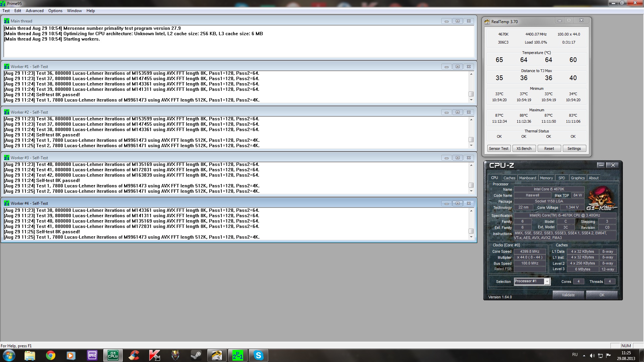The image size is (644, 362).
Task: Switch to Prime95 taskbar icon
Action: pyautogui.click(x=237, y=355)
